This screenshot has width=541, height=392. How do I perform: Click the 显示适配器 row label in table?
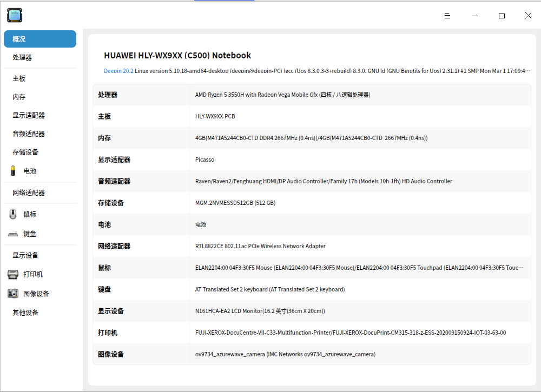[114, 160]
